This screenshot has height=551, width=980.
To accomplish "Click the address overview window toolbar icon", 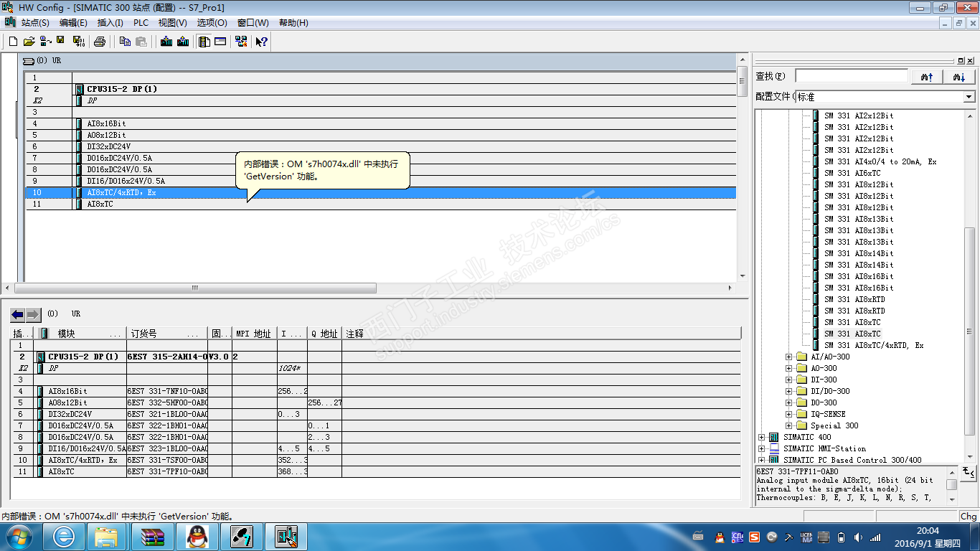I will (220, 42).
